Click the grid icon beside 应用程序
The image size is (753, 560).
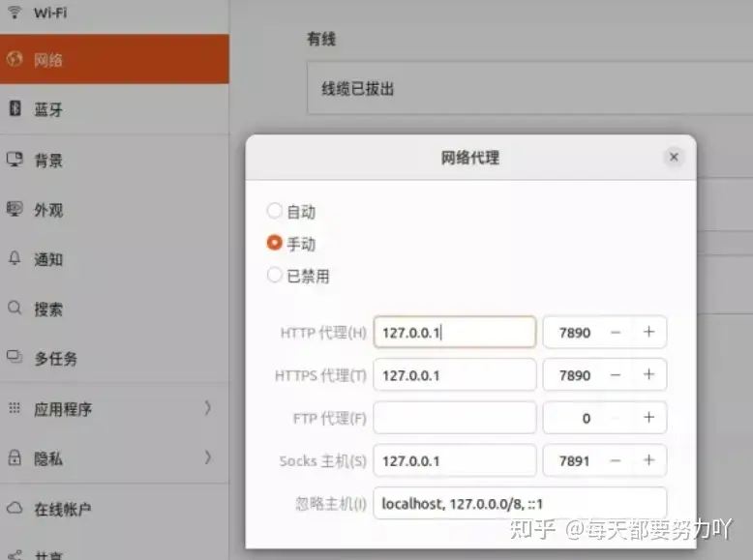click(x=15, y=408)
